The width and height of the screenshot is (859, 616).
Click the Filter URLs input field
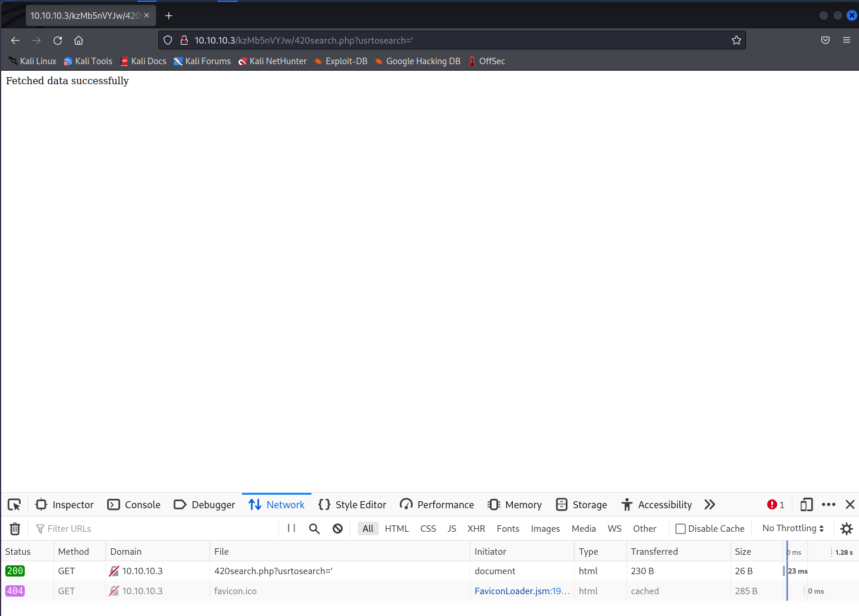coord(154,529)
